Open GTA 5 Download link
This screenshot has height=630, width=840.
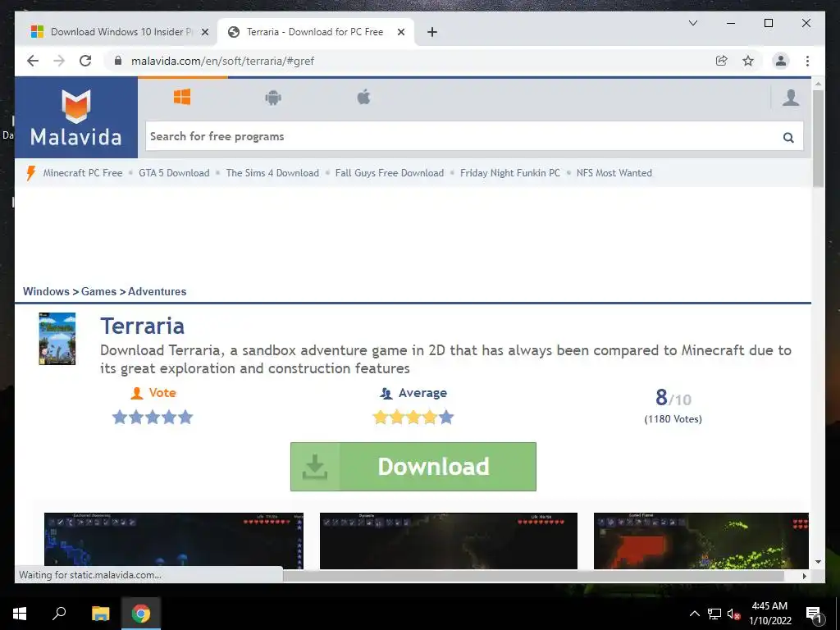(174, 172)
